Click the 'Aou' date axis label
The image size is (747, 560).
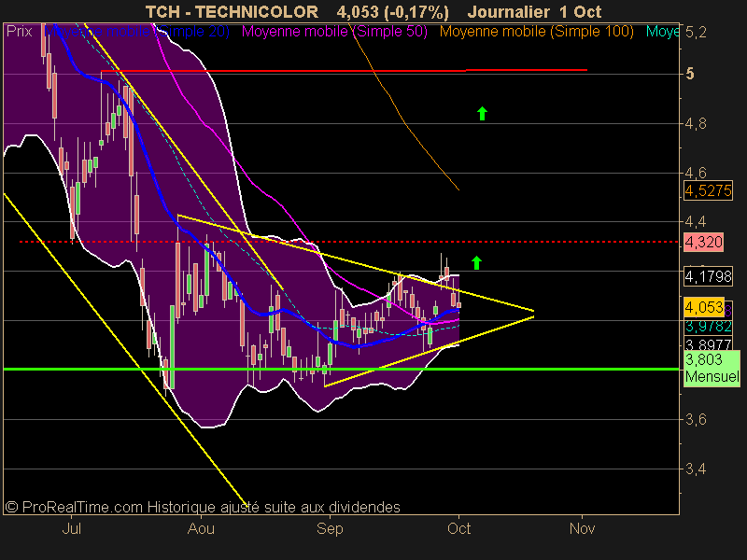pyautogui.click(x=201, y=528)
